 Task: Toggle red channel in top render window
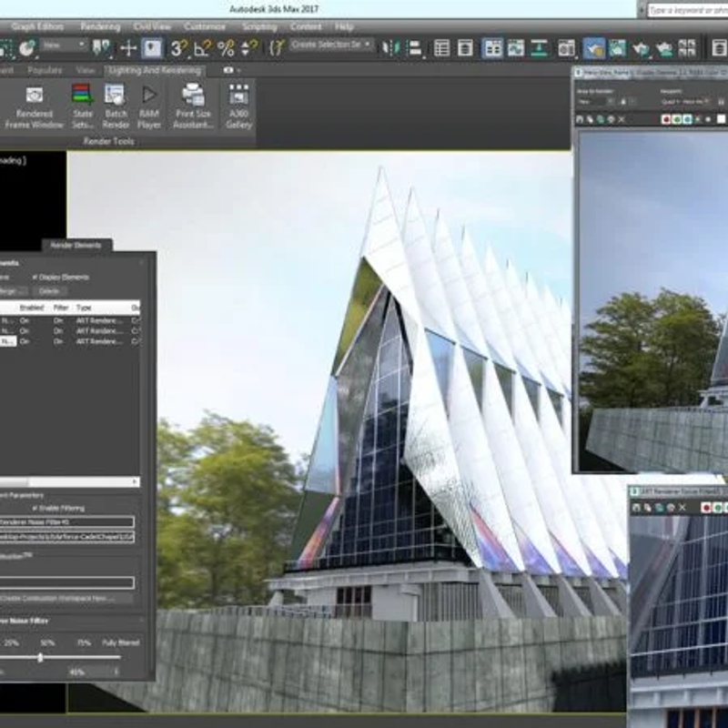click(666, 119)
